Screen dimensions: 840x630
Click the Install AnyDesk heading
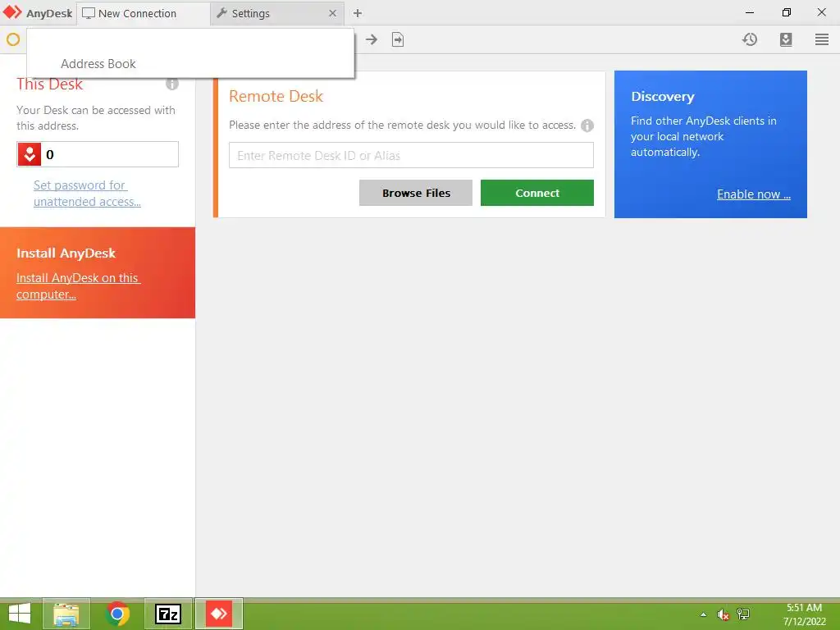click(66, 253)
